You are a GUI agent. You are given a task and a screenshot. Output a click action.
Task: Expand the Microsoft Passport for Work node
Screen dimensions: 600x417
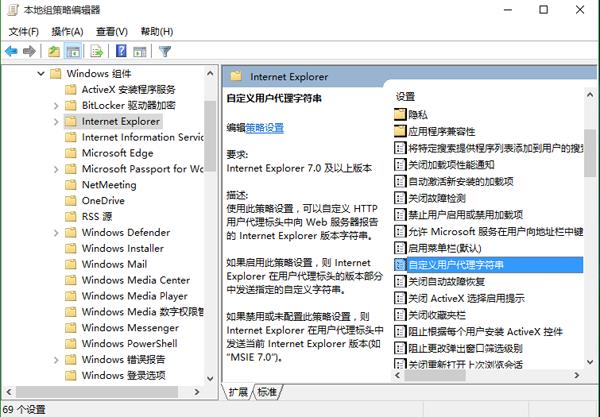coord(56,169)
